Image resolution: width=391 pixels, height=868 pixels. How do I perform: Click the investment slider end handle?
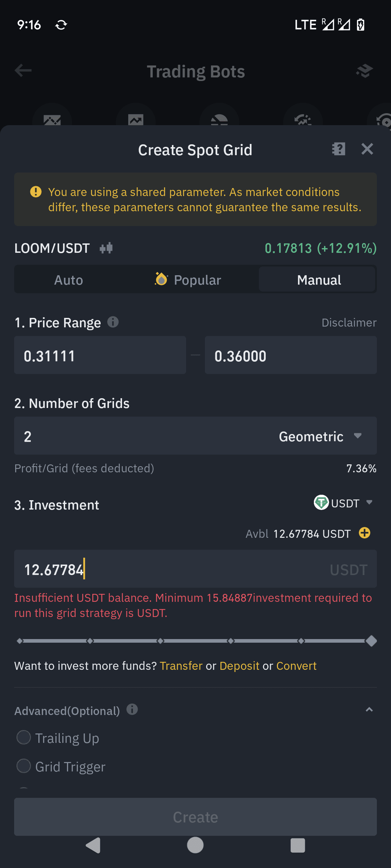point(371,641)
